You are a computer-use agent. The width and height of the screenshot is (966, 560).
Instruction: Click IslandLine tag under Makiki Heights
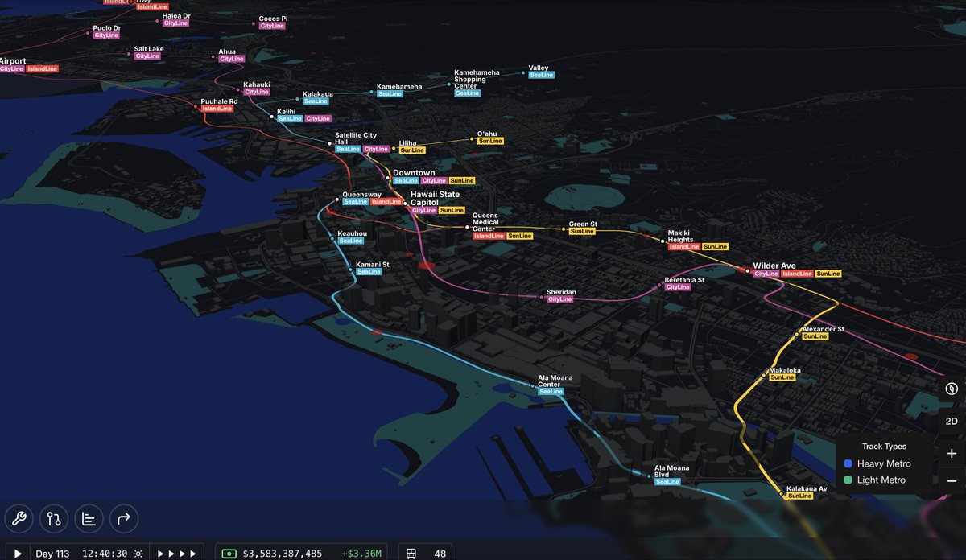(684, 247)
